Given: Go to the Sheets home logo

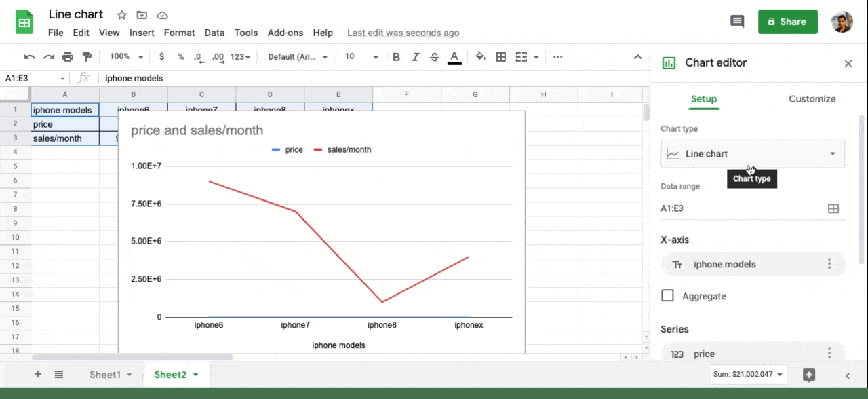Looking at the screenshot, I should pyautogui.click(x=25, y=22).
